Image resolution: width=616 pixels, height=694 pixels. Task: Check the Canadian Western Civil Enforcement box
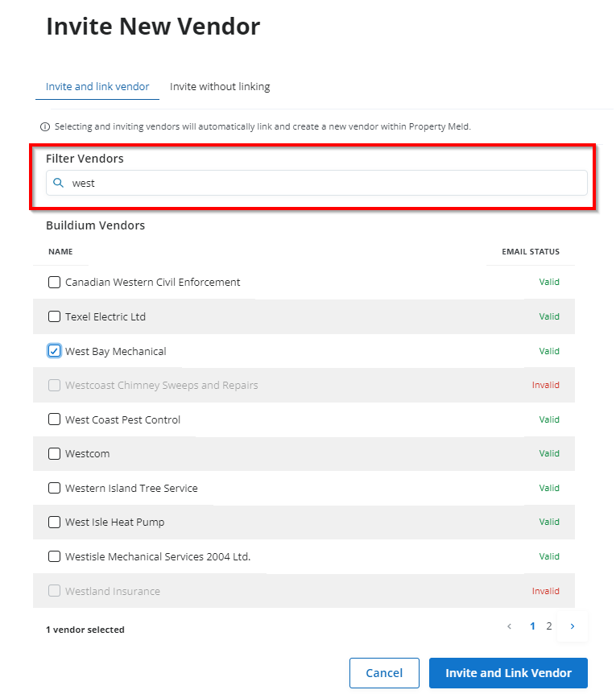pyautogui.click(x=55, y=283)
